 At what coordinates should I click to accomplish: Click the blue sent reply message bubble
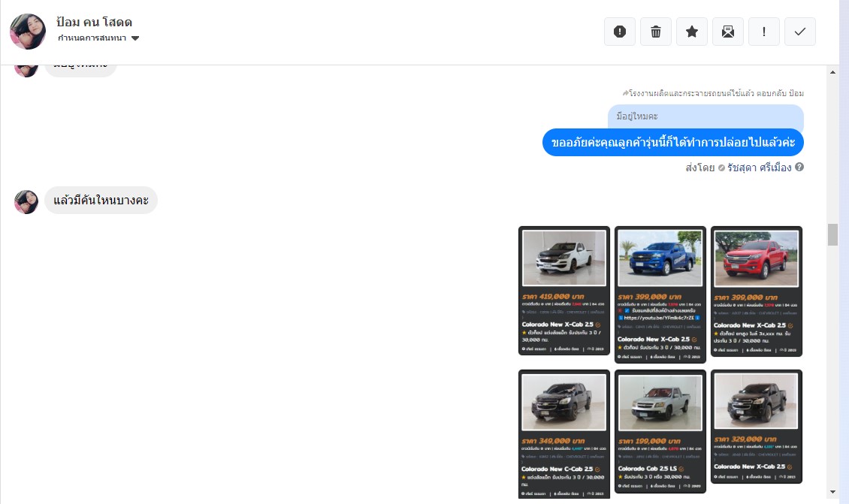point(672,142)
